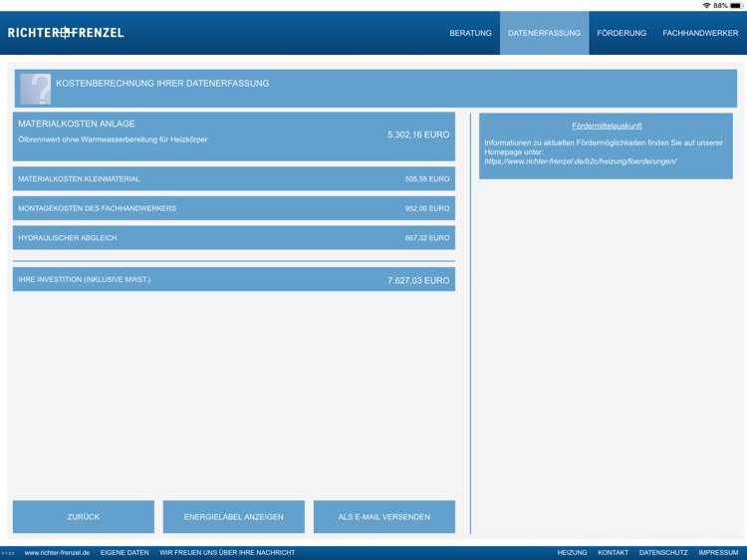Click the 867,32 EURO value
This screenshot has height=560, width=747.
[x=427, y=238]
